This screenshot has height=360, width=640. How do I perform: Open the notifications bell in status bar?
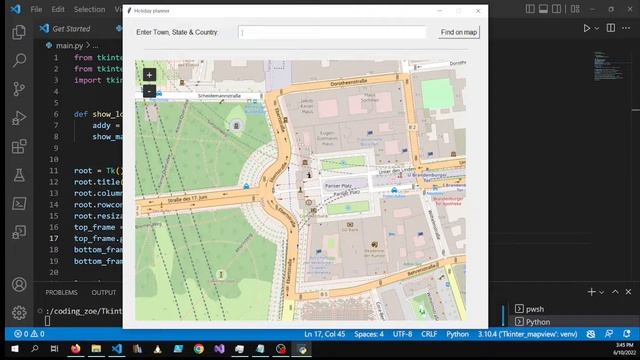(627, 334)
